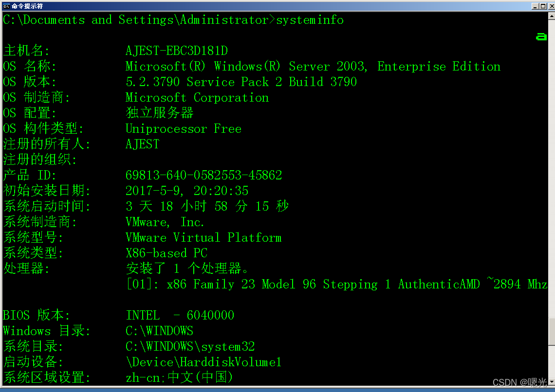Click the product ID 69813-640-0582553-45862

[x=203, y=176]
